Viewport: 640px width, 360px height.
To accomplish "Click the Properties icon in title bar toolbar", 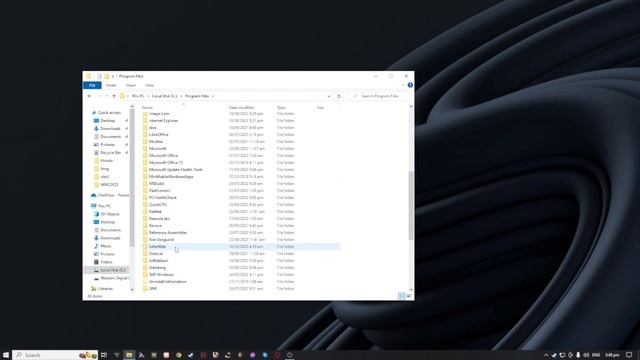I will coord(99,76).
